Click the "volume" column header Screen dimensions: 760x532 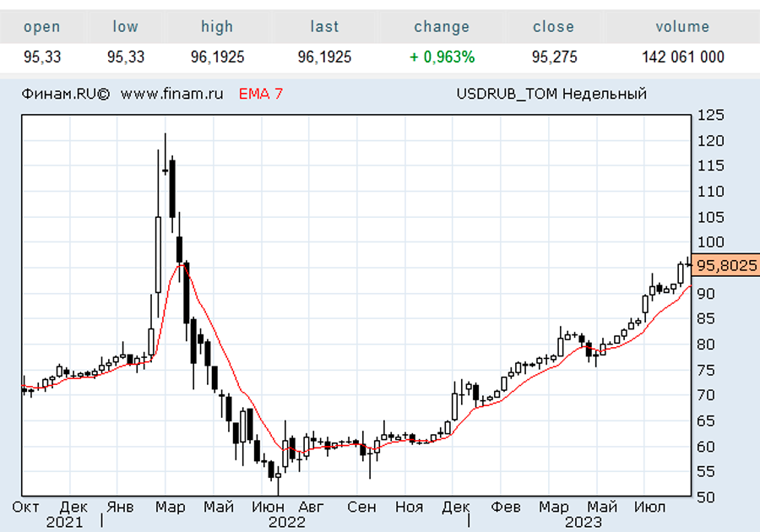click(682, 27)
